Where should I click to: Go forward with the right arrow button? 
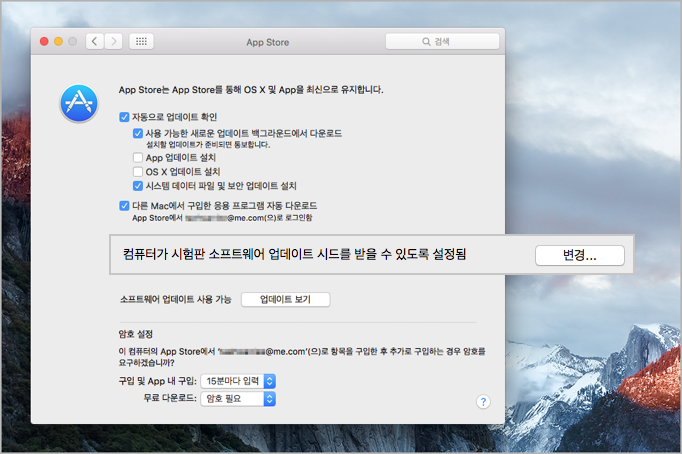[114, 41]
